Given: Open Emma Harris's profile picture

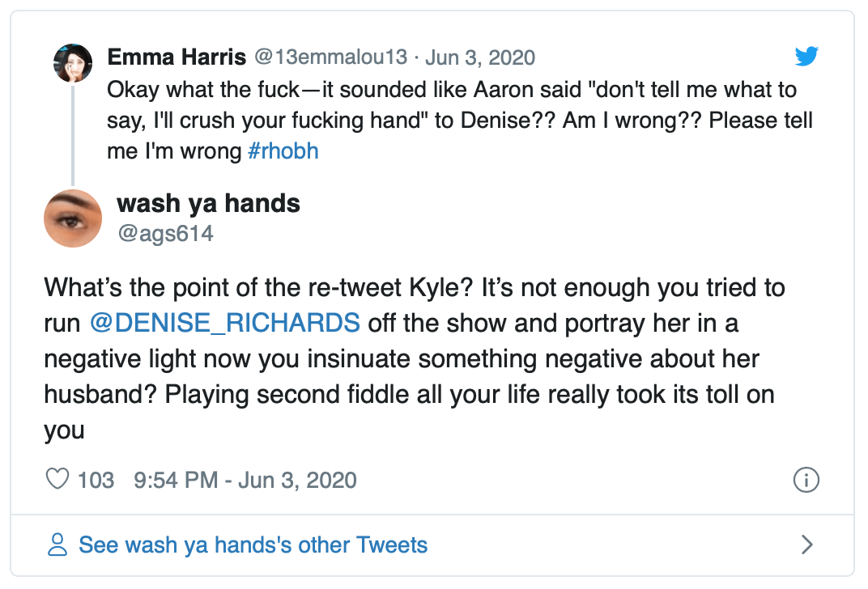Looking at the screenshot, I should pyautogui.click(x=72, y=64).
